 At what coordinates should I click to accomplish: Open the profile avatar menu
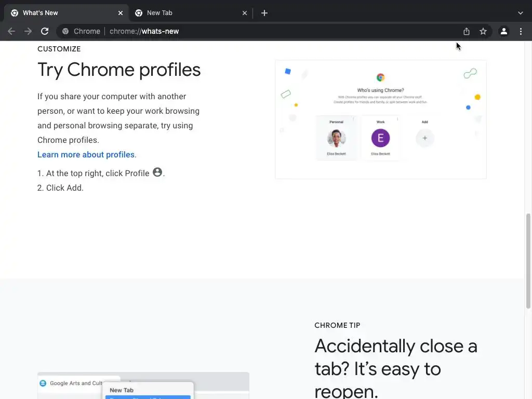coord(503,31)
